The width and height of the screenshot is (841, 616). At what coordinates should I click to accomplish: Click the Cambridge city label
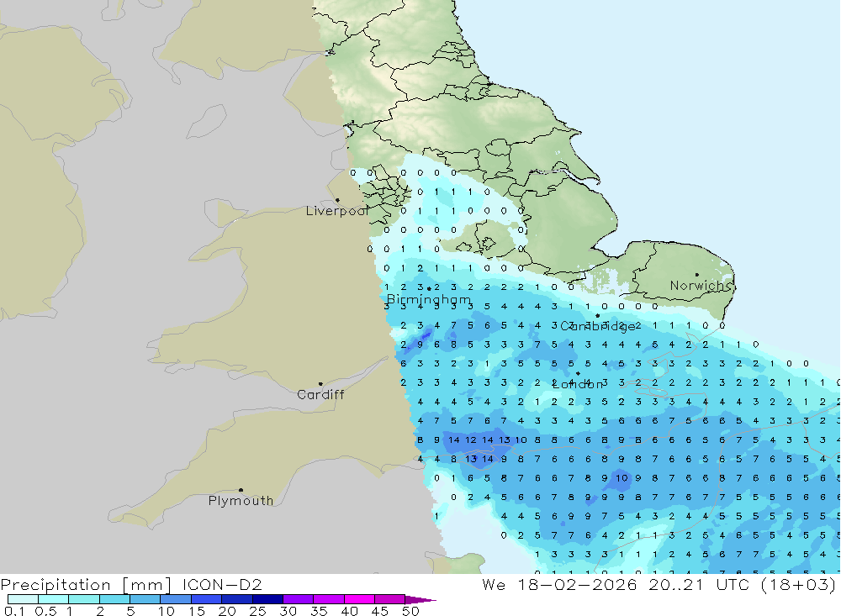[x=597, y=326]
